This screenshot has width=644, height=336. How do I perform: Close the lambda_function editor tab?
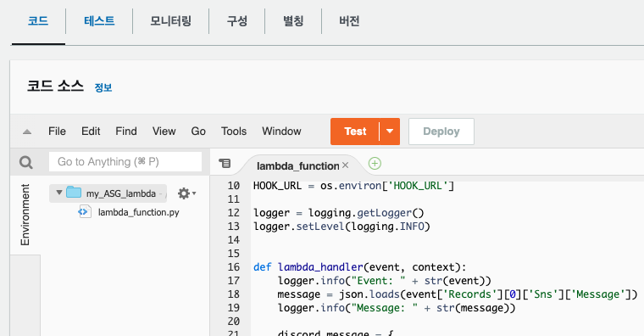coord(346,165)
